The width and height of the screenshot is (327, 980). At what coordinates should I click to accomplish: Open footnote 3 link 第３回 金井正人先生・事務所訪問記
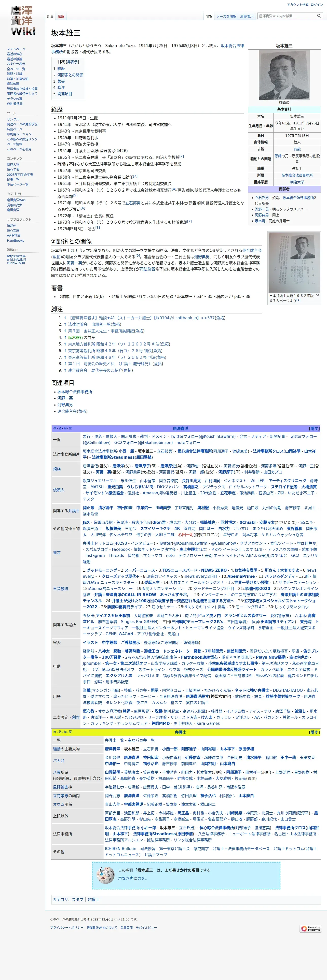(x=101, y=331)
